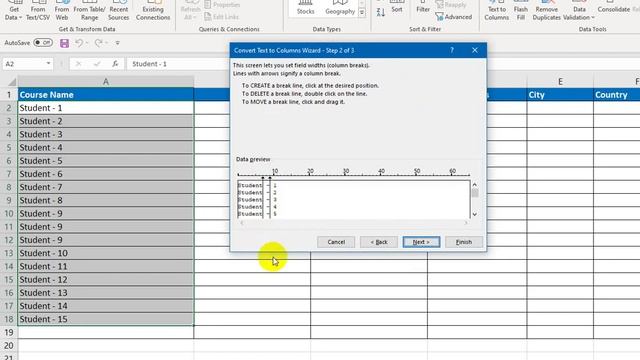Expand the Data Types gallery
640x360 pixels.
pos(362,13)
